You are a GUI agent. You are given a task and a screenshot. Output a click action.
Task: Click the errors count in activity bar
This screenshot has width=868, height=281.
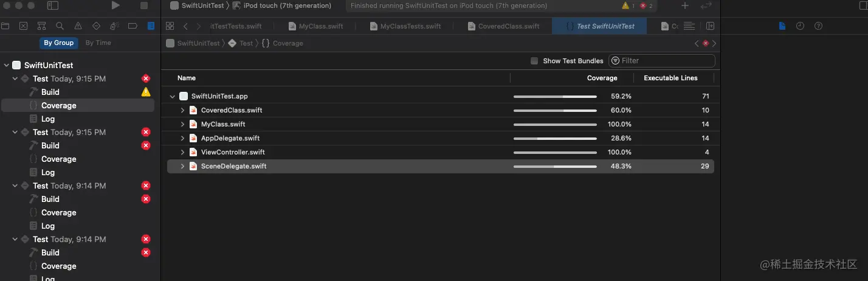[646, 5]
